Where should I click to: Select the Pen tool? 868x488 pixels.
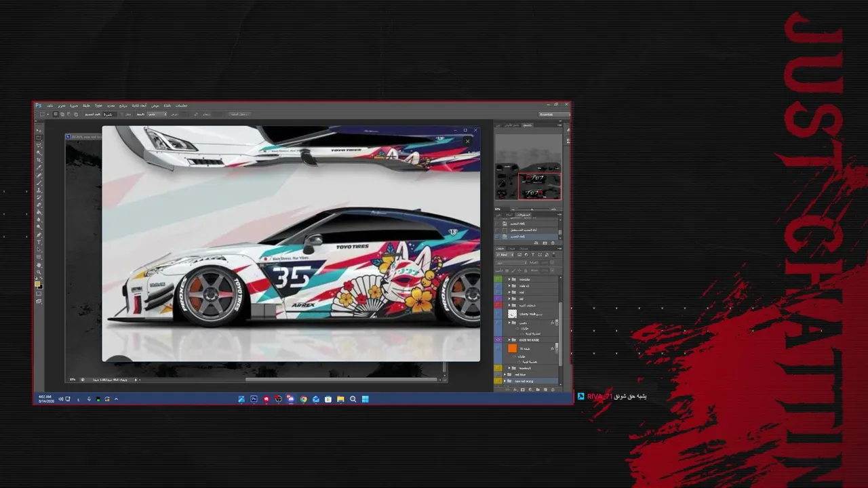[39, 235]
